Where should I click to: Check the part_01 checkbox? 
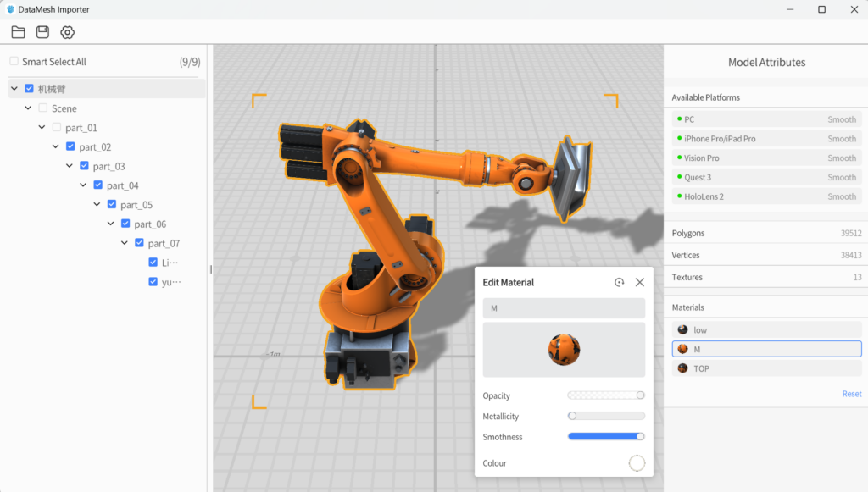[57, 127]
